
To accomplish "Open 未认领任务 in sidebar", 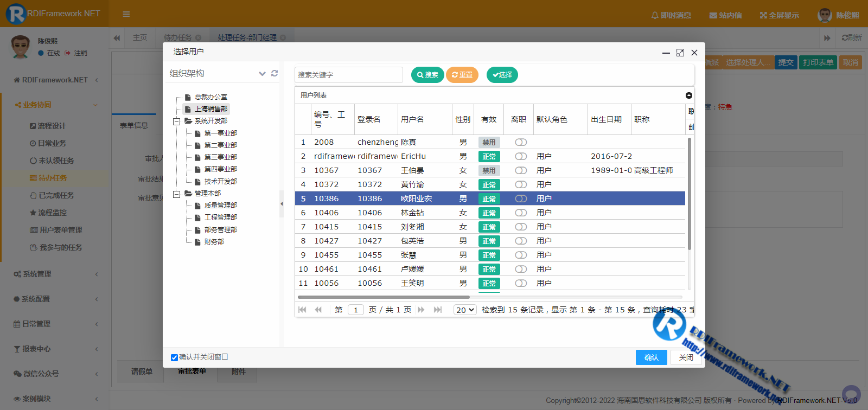I will coord(52,161).
